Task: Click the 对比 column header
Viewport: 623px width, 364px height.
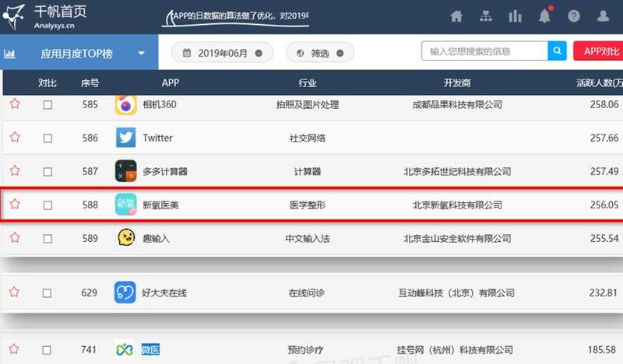Action: [x=48, y=82]
